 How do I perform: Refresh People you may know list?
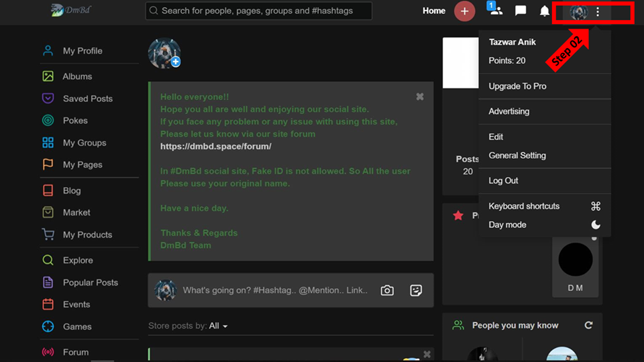pos(588,325)
